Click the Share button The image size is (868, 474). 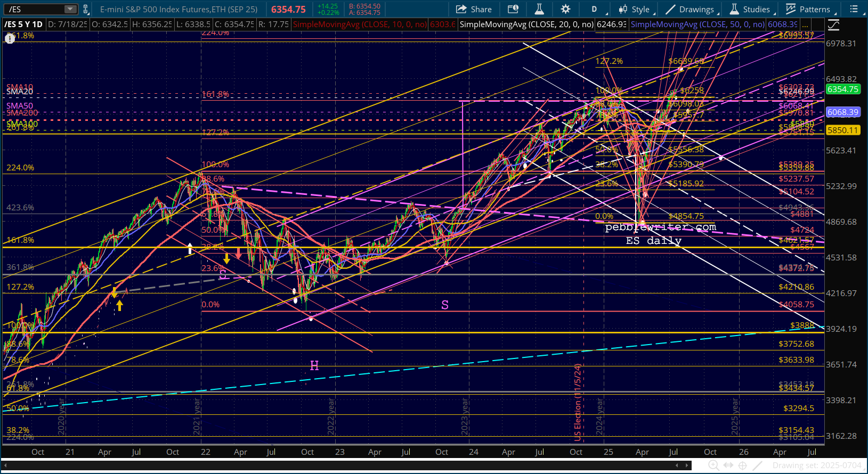click(x=474, y=9)
